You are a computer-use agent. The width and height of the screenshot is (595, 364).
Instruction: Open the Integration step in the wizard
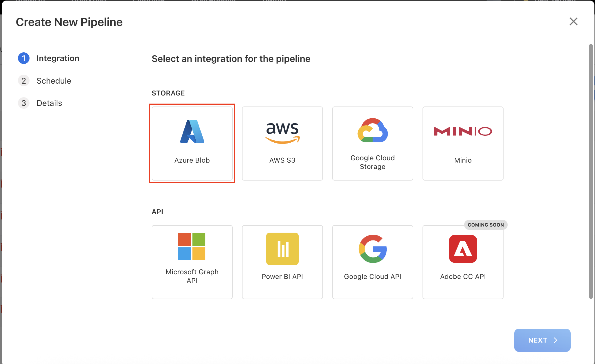pyautogui.click(x=58, y=58)
